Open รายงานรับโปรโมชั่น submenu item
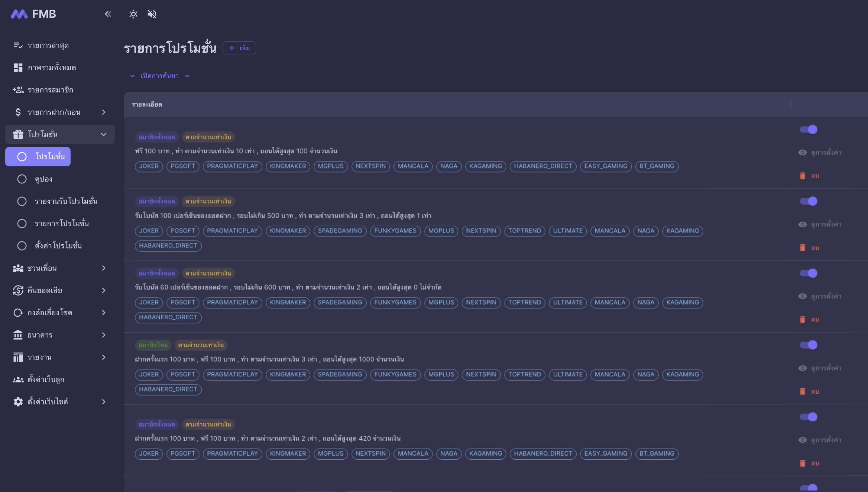868x492 pixels. [x=66, y=201]
